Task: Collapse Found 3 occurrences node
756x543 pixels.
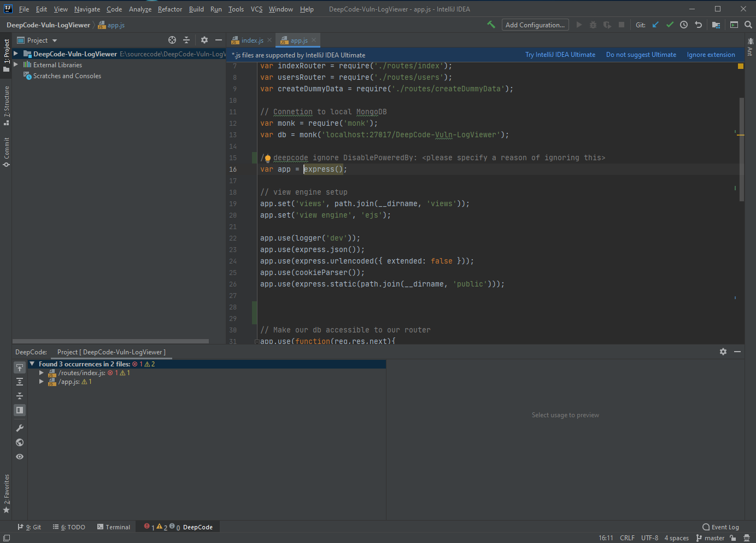Action: tap(32, 364)
